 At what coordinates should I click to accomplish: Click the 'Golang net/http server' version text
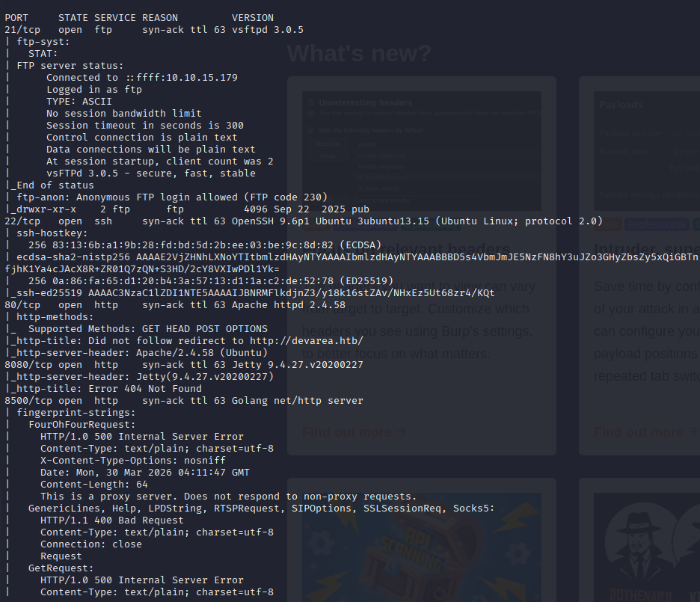click(x=298, y=401)
